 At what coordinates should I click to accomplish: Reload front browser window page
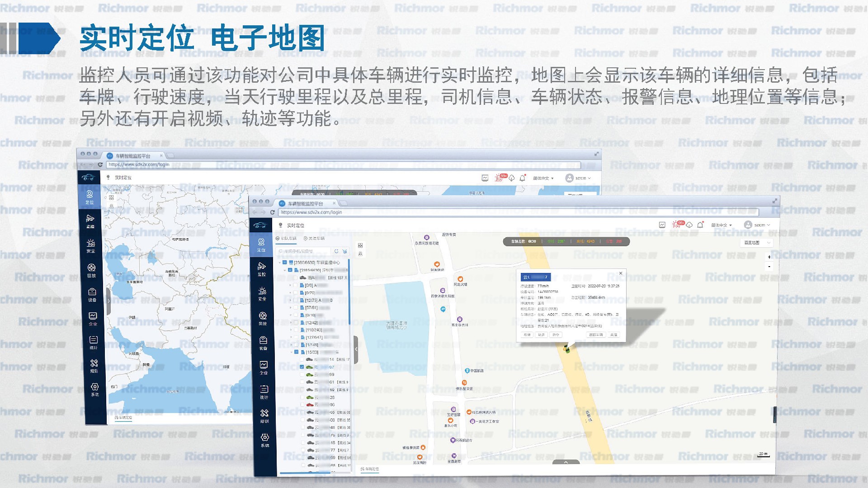tap(272, 212)
